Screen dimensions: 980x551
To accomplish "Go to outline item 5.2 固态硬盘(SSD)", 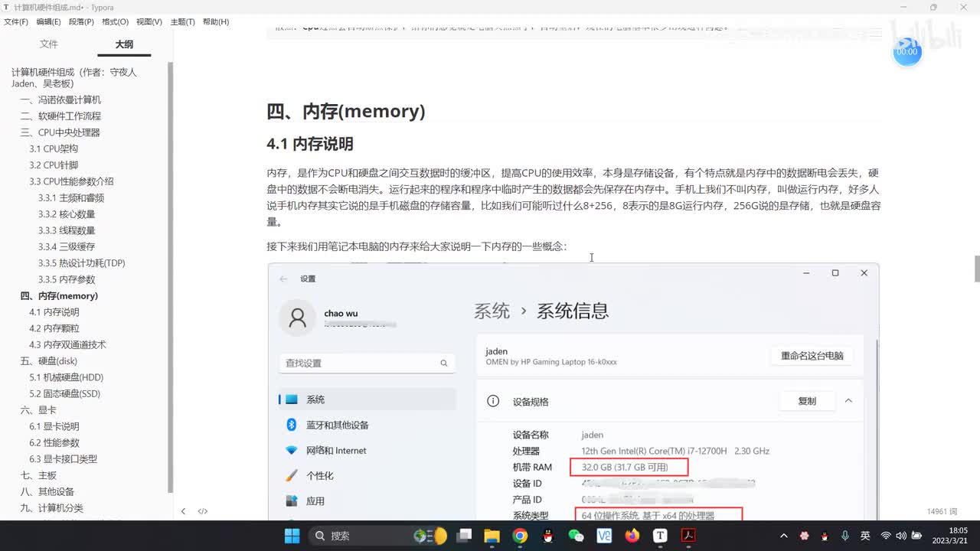I will (x=65, y=394).
